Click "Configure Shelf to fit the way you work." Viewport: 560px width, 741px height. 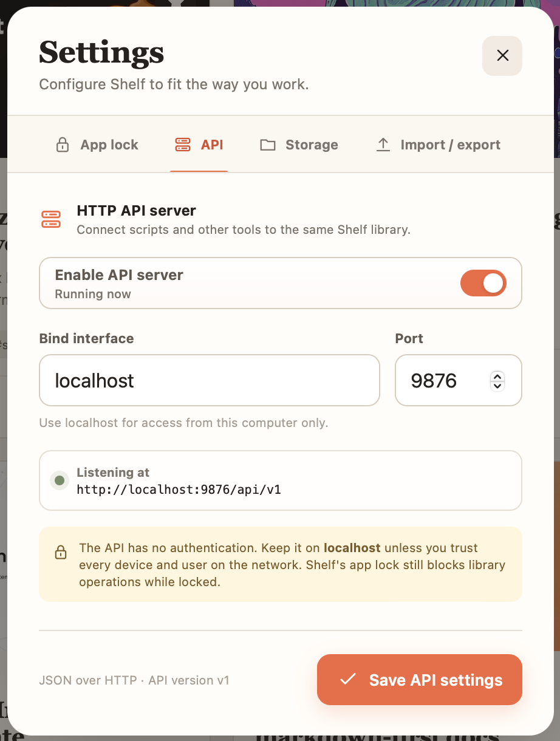pyautogui.click(x=174, y=84)
